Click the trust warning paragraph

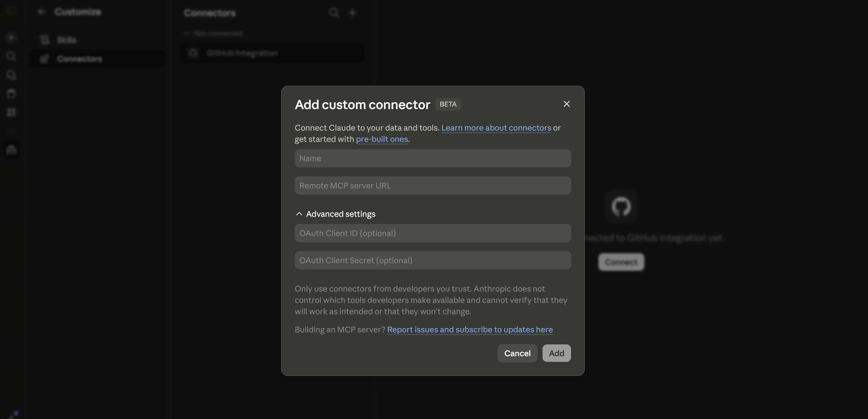point(431,300)
